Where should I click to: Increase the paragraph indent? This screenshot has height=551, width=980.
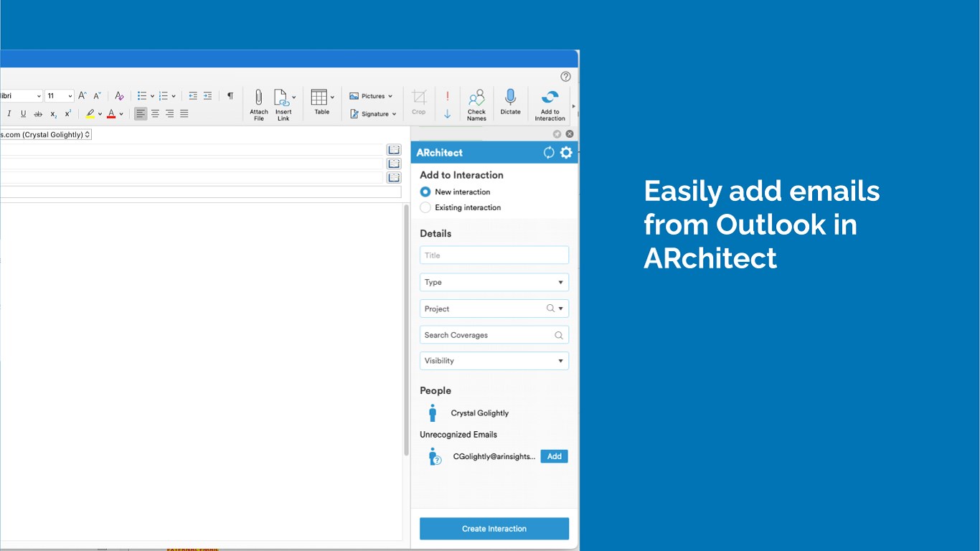pos(207,95)
